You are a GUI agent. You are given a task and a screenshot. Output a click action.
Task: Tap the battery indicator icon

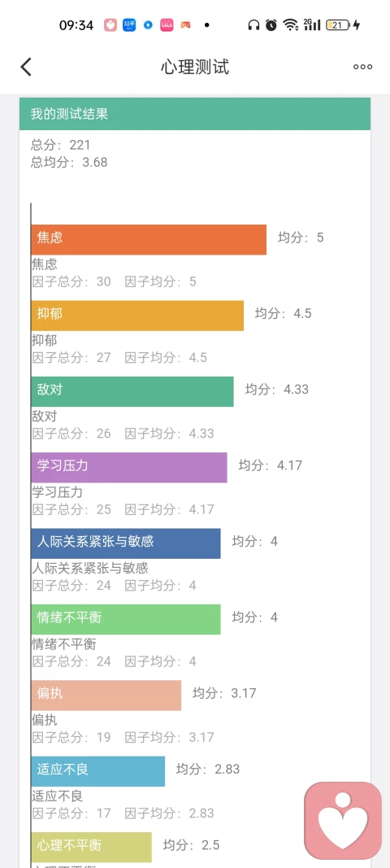point(337,25)
